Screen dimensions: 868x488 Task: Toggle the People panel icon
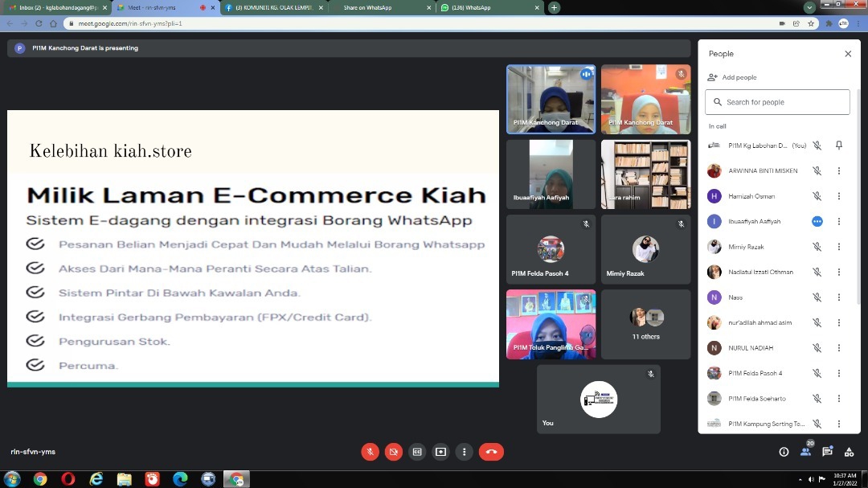pyautogui.click(x=806, y=452)
